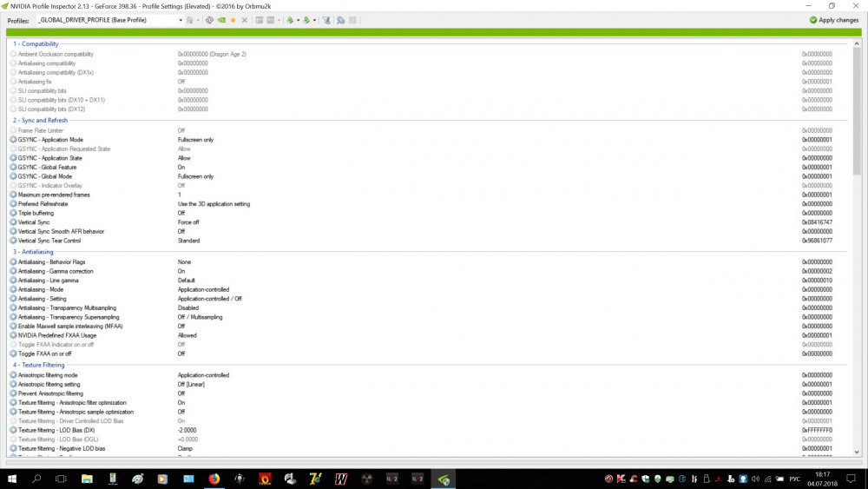The height and width of the screenshot is (489, 868).
Task: Restore profile to NVIDIA defaults (green logo)
Action: point(221,20)
